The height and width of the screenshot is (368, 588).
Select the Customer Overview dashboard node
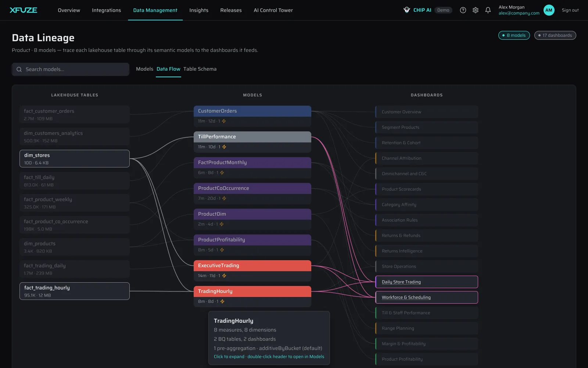tap(427, 112)
